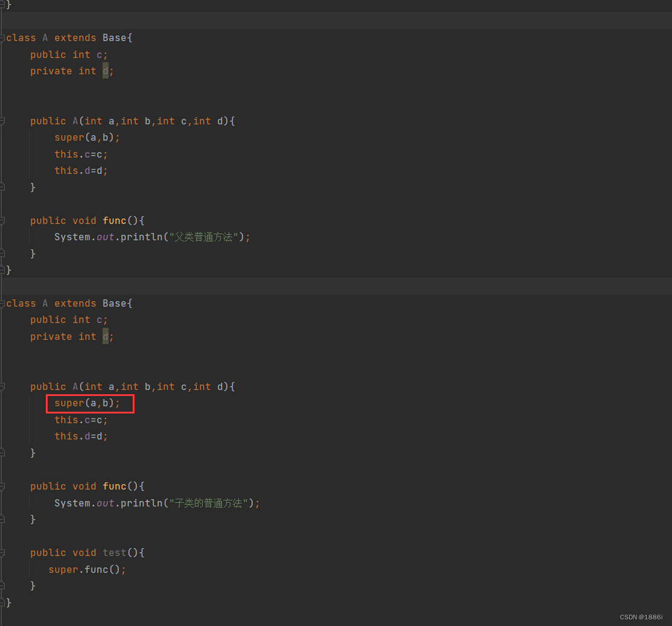Screen dimensions: 672x626
Task: Click the "super.func();" statement
Action: coord(87,569)
